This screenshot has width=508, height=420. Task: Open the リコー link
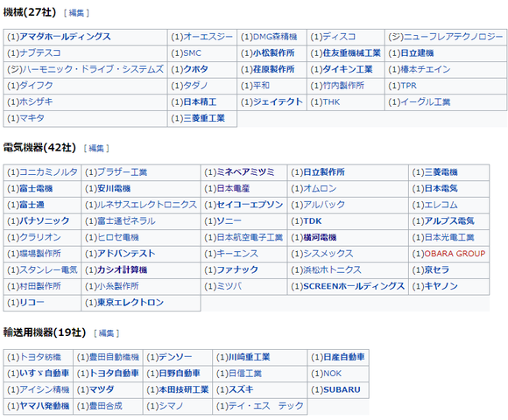coord(32,302)
